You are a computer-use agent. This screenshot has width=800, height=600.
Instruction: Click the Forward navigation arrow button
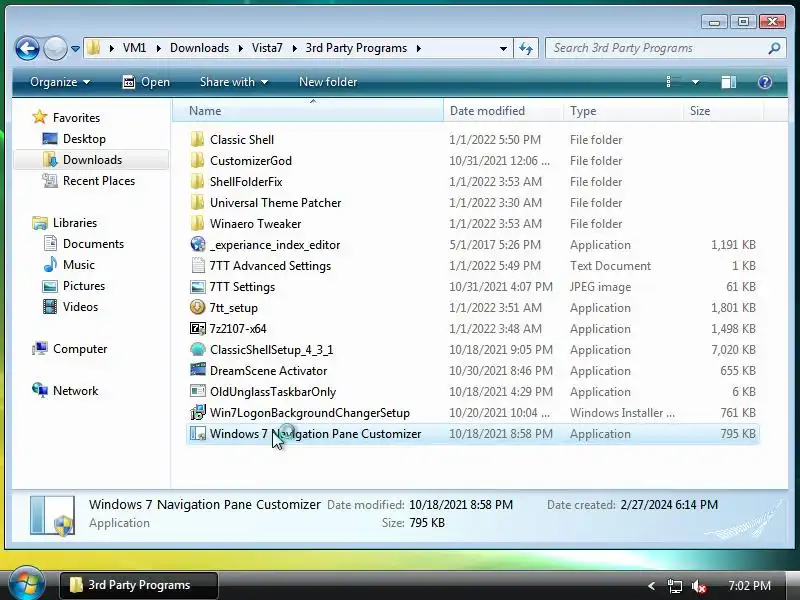tap(55, 48)
